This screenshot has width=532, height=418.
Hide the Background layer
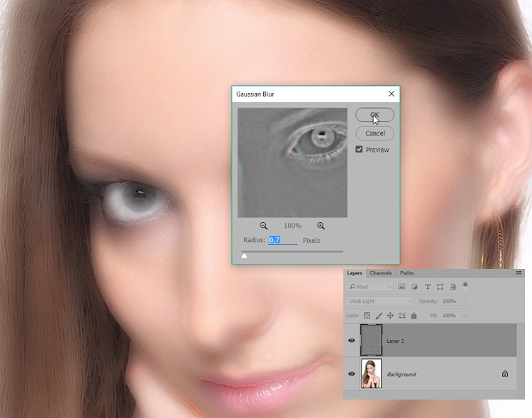(x=352, y=374)
